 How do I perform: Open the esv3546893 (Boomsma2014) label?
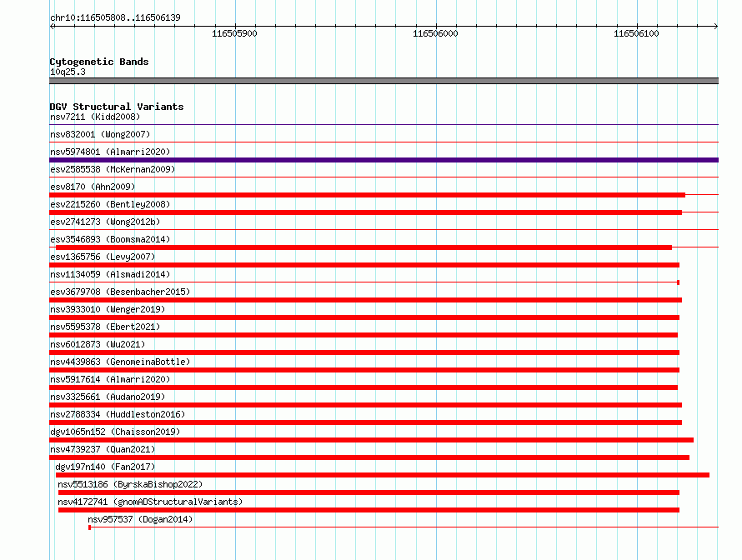point(110,239)
